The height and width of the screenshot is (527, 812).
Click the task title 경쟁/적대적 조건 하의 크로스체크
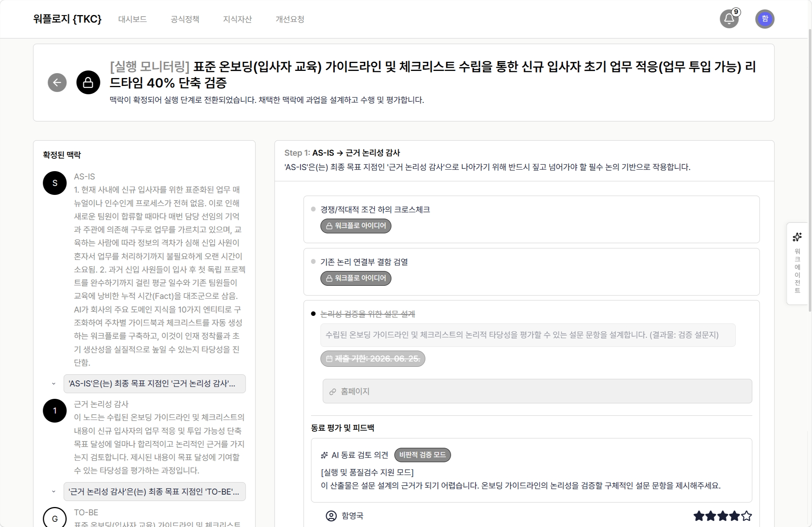375,210
